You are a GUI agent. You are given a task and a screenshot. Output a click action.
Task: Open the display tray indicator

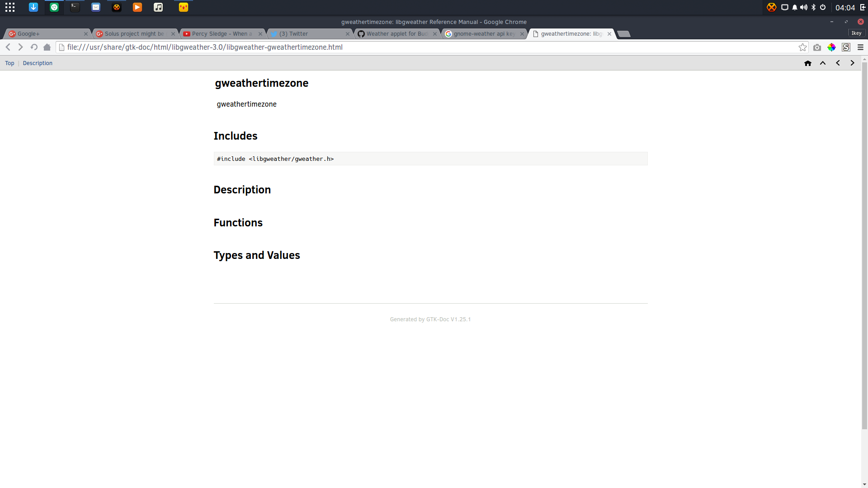[785, 7]
